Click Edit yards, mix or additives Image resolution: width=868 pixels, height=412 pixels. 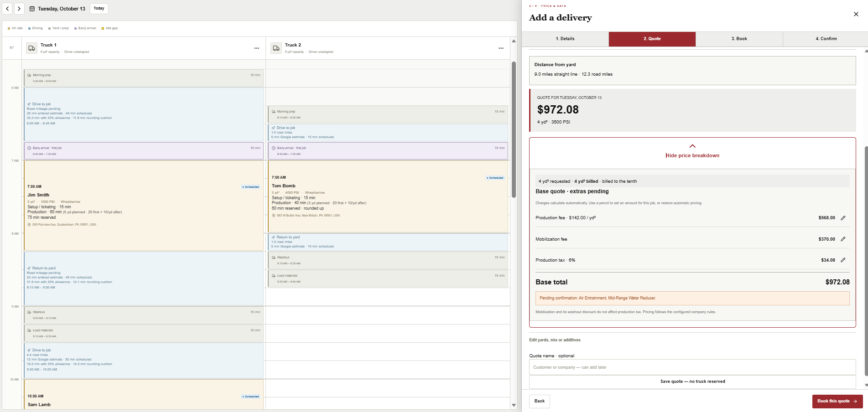click(x=555, y=340)
